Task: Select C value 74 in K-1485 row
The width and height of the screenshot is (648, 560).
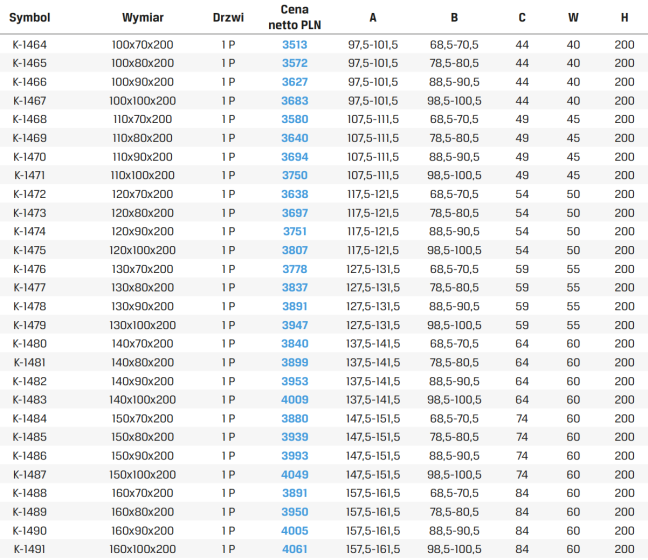Action: coord(522,437)
